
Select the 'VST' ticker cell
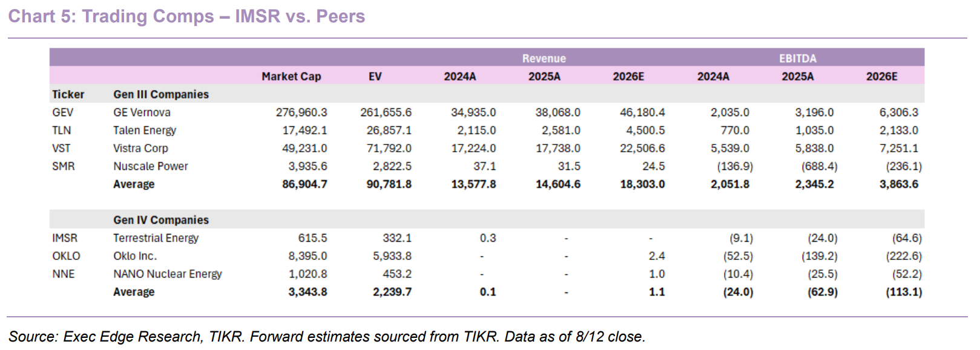[x=61, y=148]
